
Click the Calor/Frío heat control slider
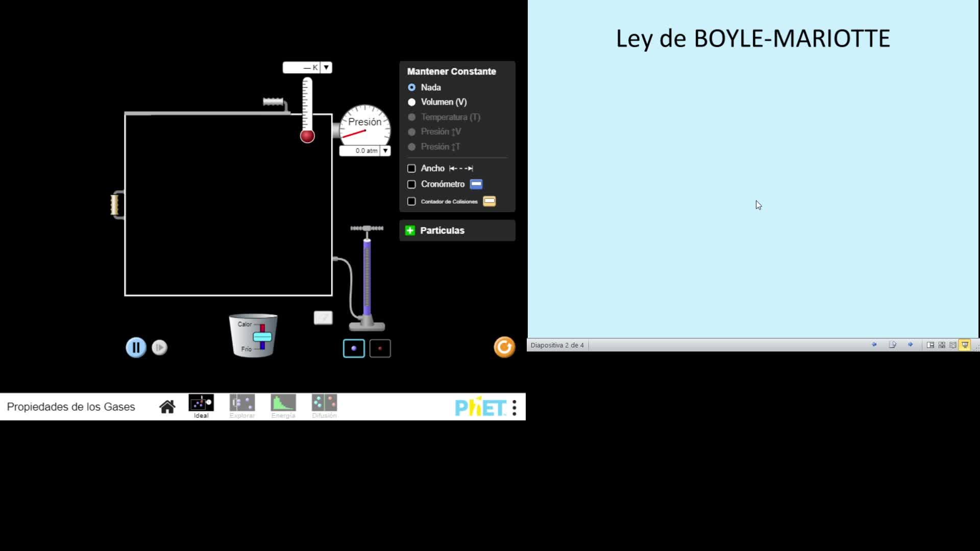click(262, 337)
